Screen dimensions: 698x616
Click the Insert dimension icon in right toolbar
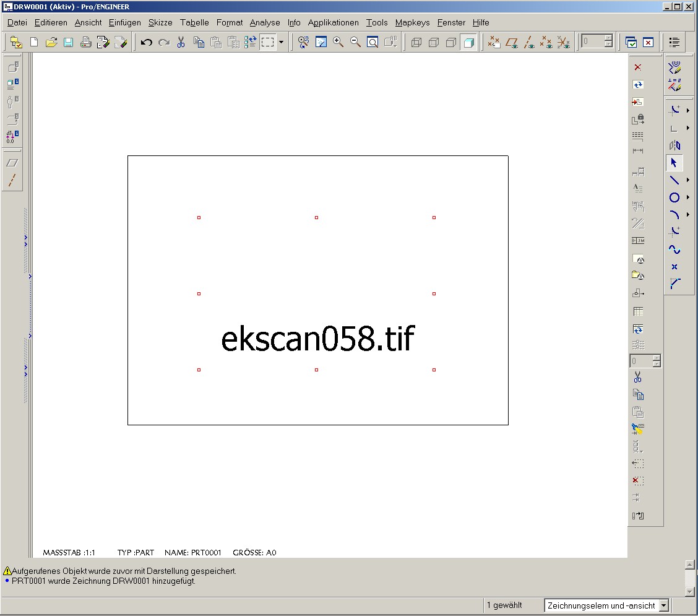tap(638, 150)
